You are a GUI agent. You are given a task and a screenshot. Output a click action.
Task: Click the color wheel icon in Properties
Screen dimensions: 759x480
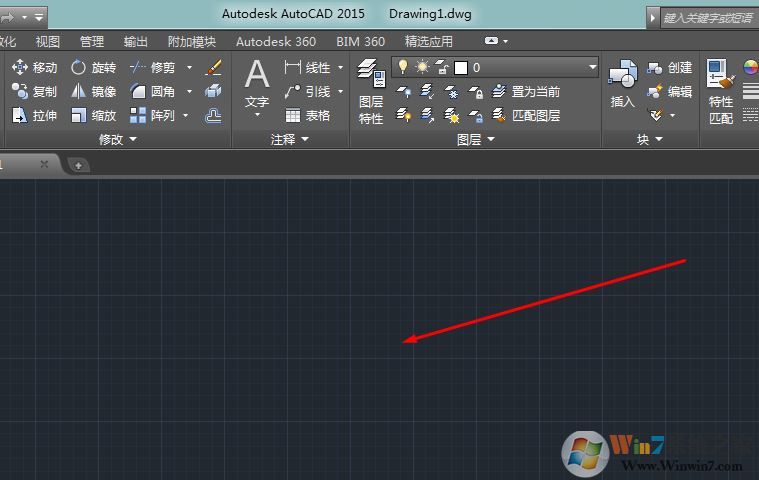(x=751, y=67)
